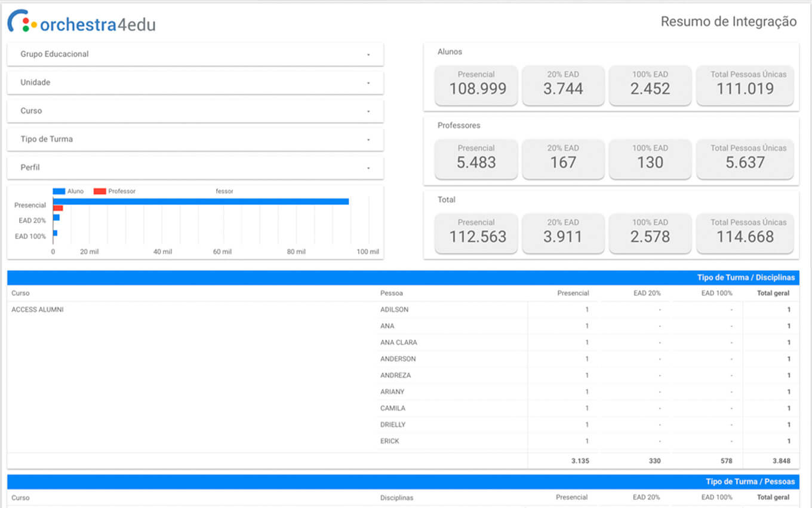Expand the Unidade filter dropdown
812x508 pixels.
[195, 82]
